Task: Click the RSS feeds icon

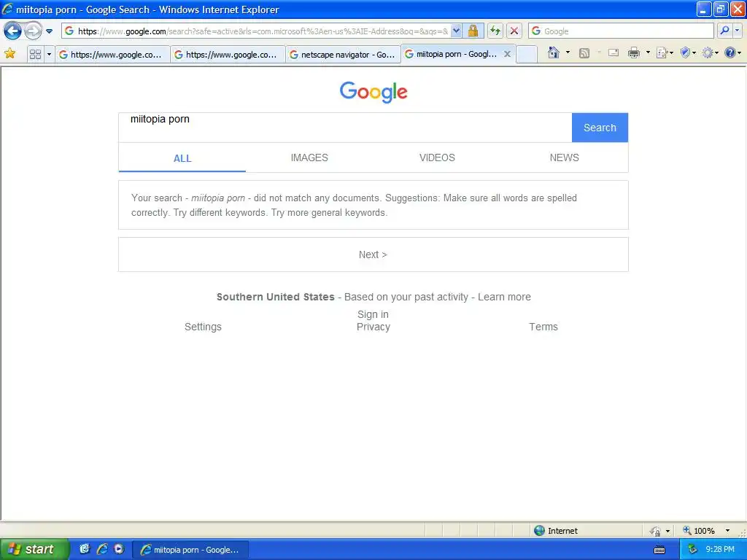Action: pos(584,52)
